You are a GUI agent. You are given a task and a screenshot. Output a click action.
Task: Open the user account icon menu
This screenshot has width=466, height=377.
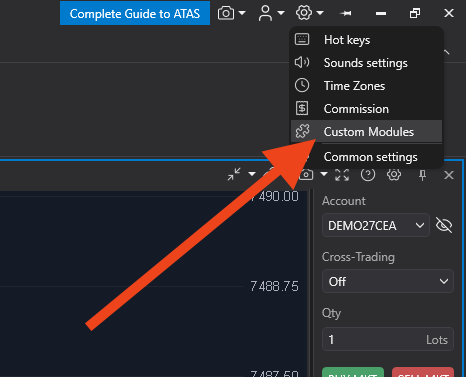click(265, 13)
